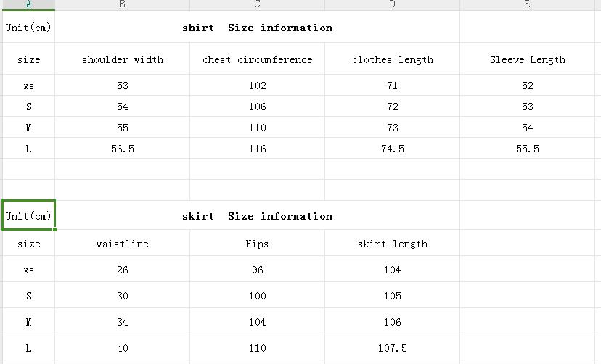Click the "waistline" header cell
The height and width of the screenshot is (364, 601).
tap(122, 244)
